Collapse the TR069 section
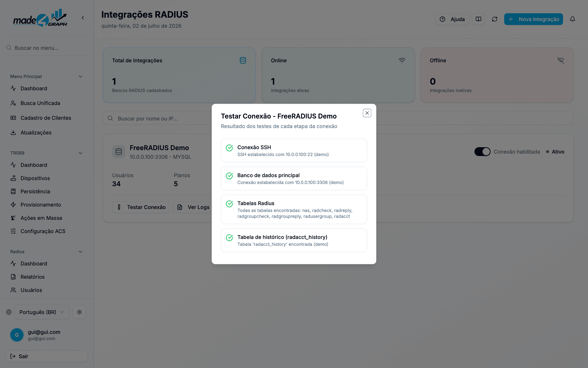The image size is (588, 368). point(80,153)
